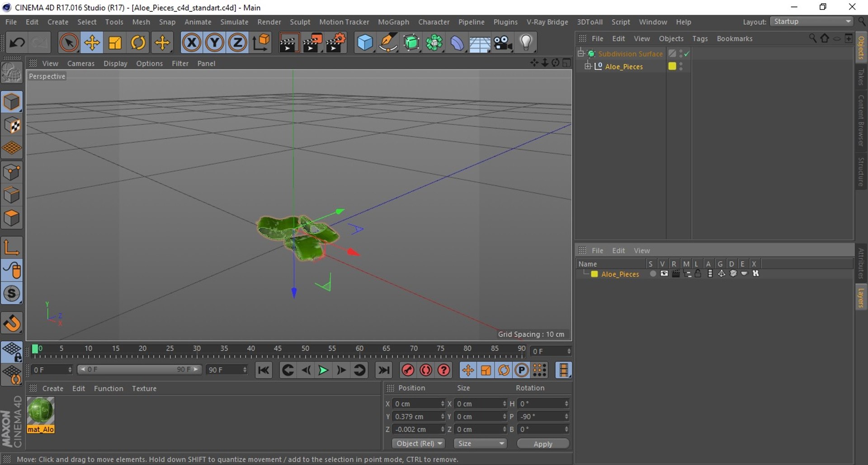The image size is (868, 465).
Task: Toggle Aloe_Pieces layer view visibility icon
Action: coord(664,274)
